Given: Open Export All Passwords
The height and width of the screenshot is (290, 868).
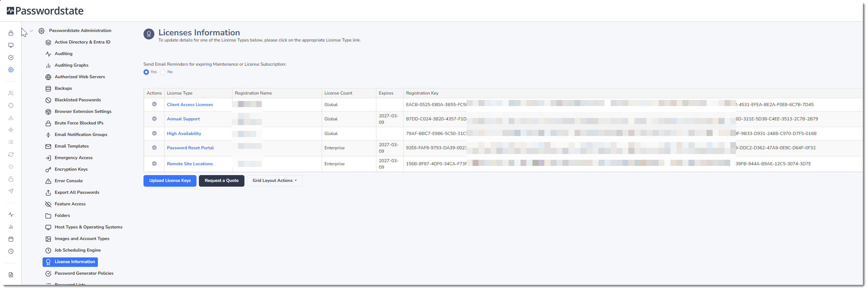Looking at the screenshot, I should [x=77, y=192].
